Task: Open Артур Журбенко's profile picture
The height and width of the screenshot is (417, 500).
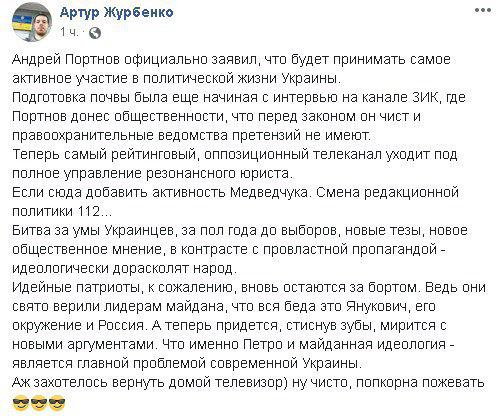Action: click(x=32, y=24)
